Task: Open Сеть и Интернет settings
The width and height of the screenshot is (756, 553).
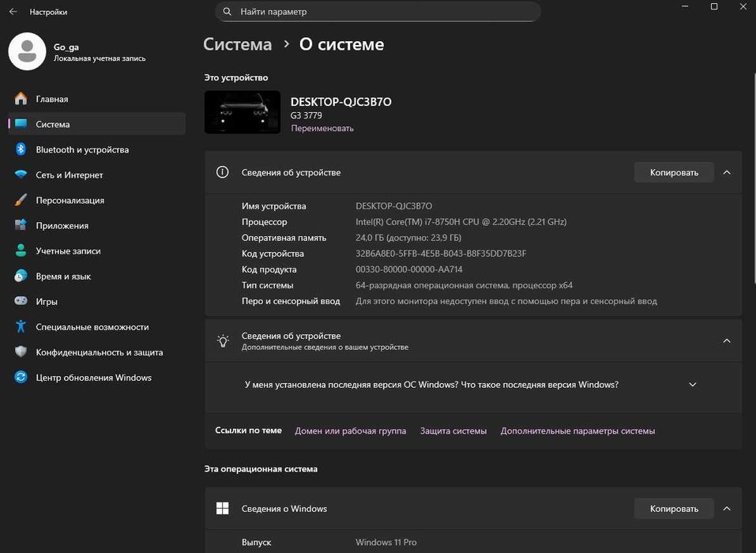Action: click(x=97, y=175)
